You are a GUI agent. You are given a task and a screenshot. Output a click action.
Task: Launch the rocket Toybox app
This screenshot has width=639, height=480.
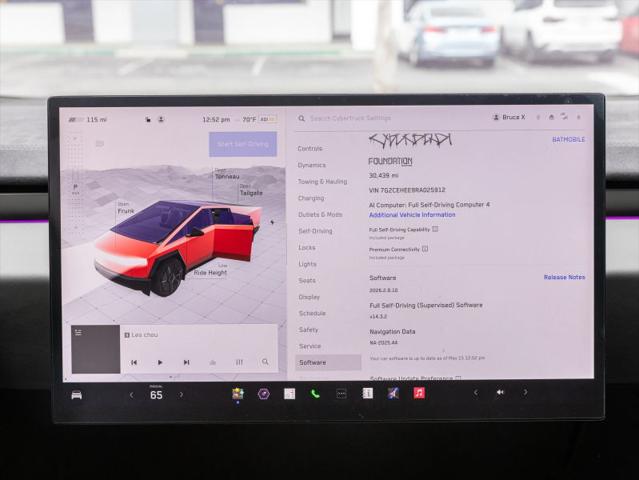393,393
